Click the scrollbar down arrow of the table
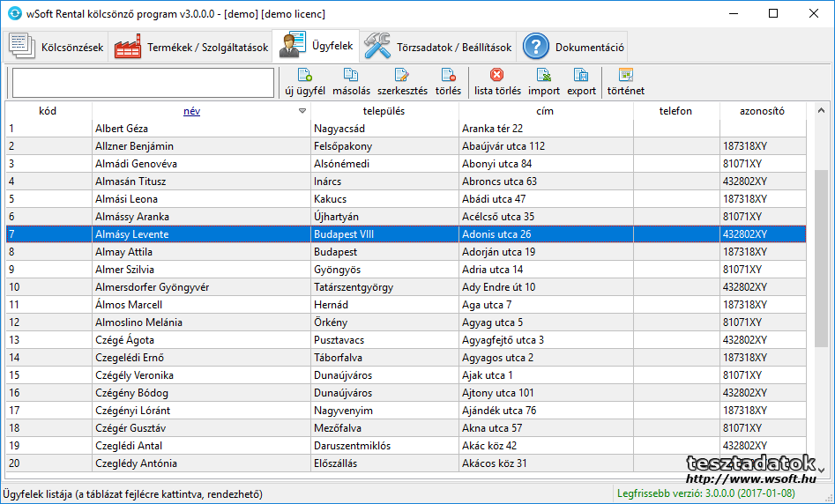 [821, 470]
